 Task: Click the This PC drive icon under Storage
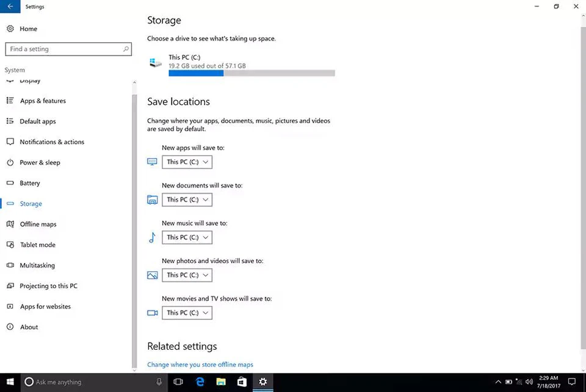click(x=155, y=63)
